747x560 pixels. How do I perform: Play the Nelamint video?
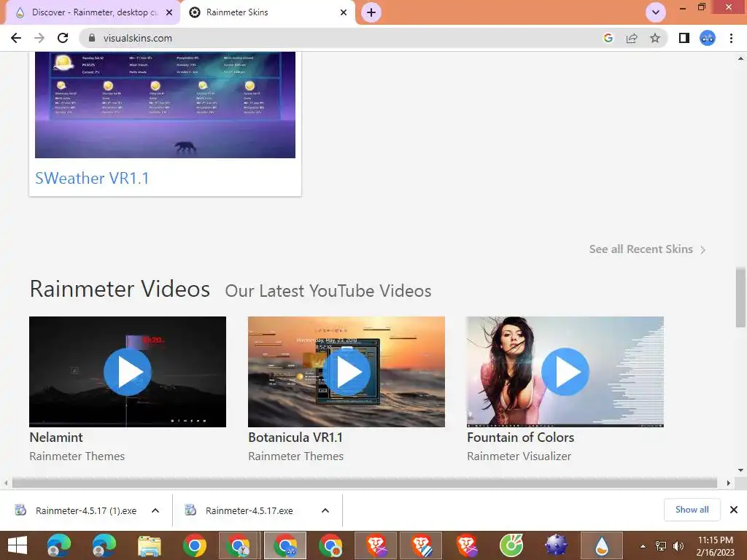(127, 371)
